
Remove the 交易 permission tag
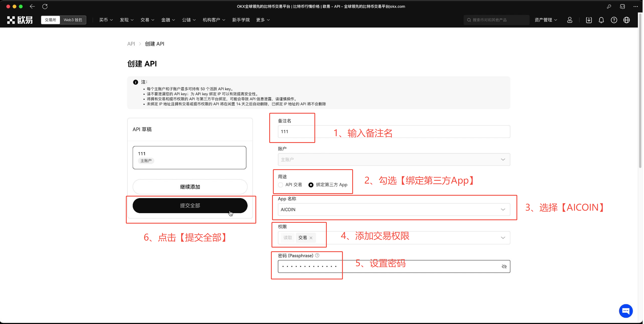(x=311, y=238)
